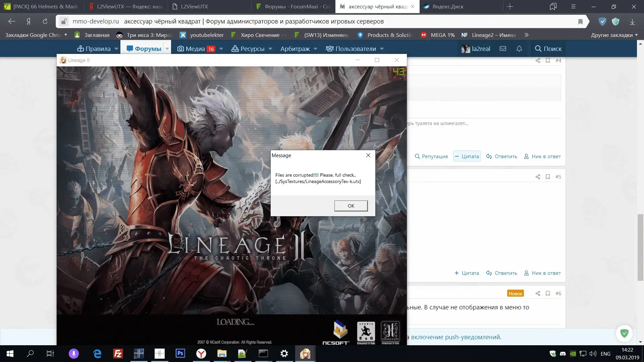Switch to the [PACK] 66 Helmets & Mask tab
The height and width of the screenshot is (362, 644).
click(42, 6)
